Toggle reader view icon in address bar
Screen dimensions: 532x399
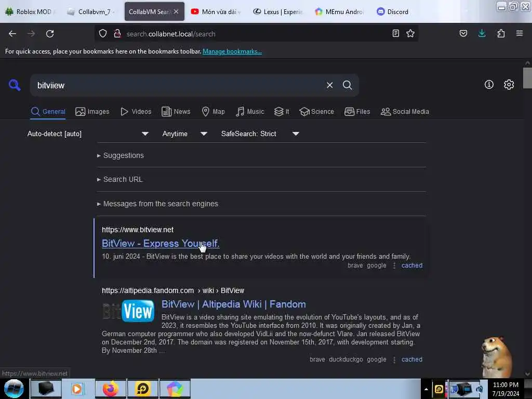(395, 33)
